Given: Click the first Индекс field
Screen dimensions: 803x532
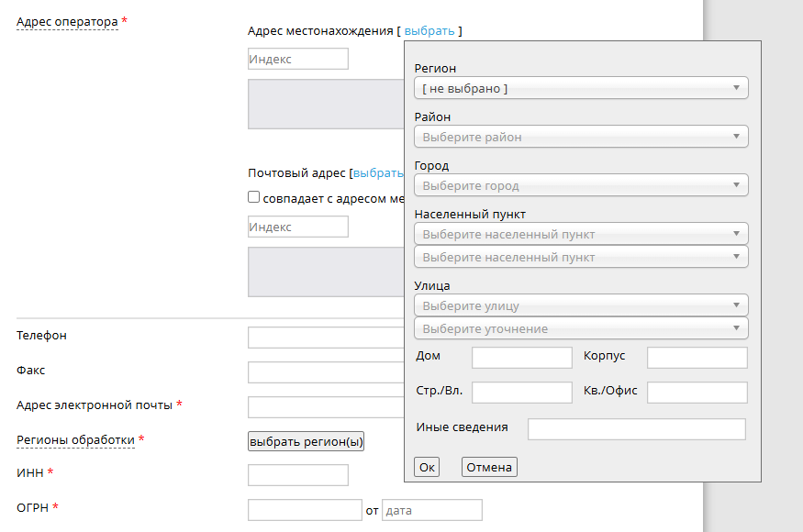Looking at the screenshot, I should click(x=298, y=59).
